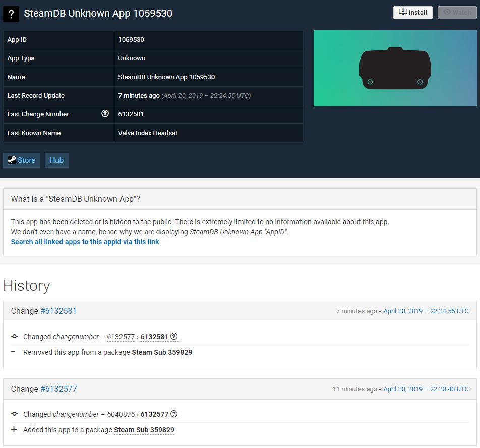
Task: Open the help icon beside Last Change Number
Action: (x=105, y=114)
